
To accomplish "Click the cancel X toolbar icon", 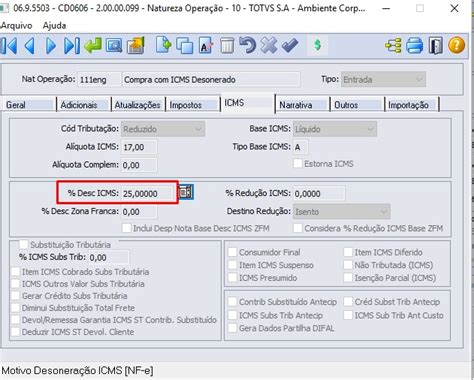I will click(x=269, y=46).
